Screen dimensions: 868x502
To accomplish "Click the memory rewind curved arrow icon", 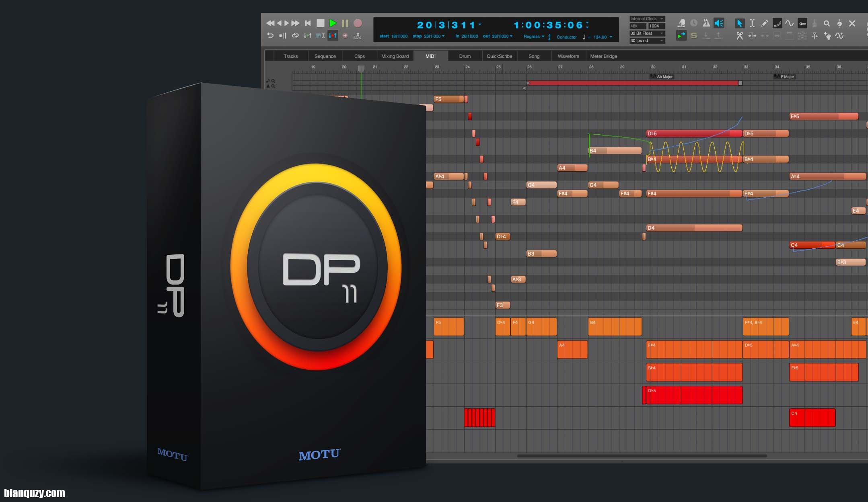I will tap(270, 36).
